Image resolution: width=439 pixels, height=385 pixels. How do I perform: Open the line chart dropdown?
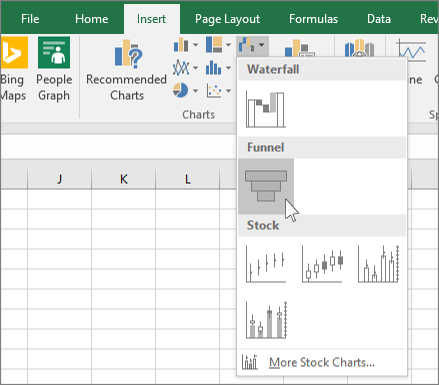click(195, 68)
